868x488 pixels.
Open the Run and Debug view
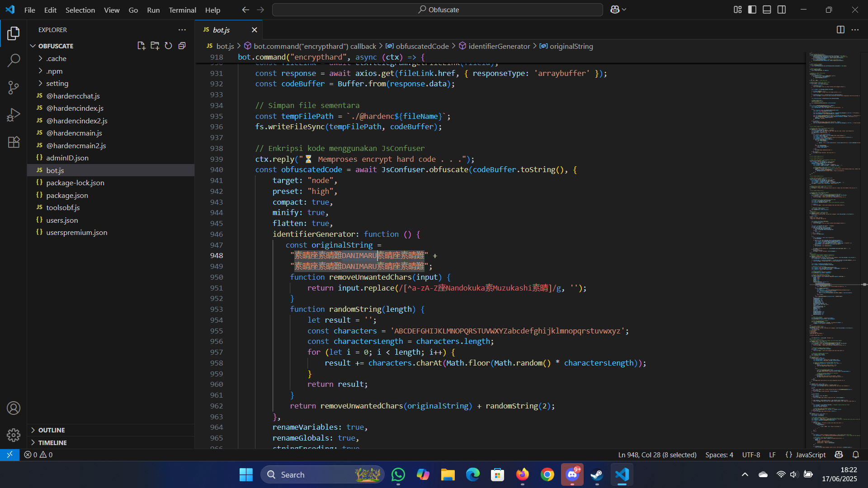click(x=14, y=115)
